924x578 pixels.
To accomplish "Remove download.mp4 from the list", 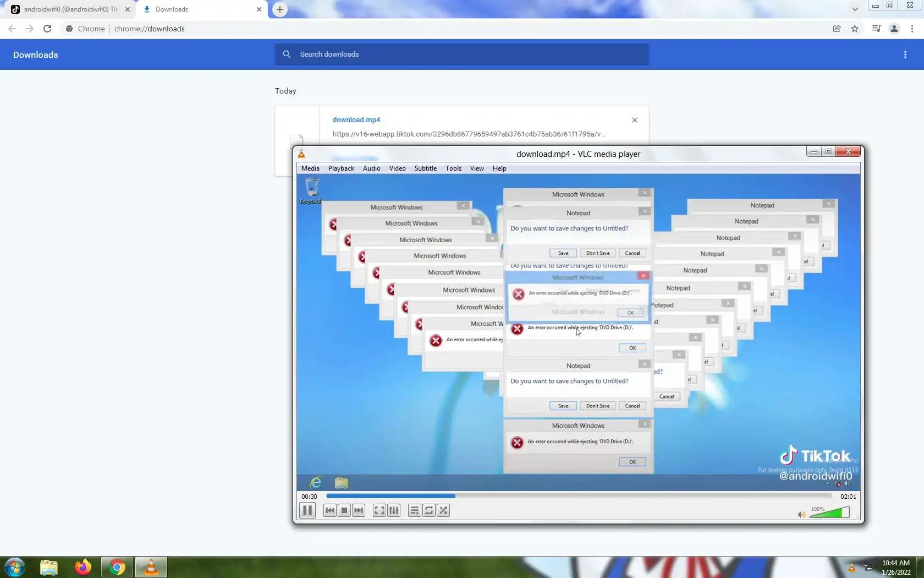I will (635, 120).
